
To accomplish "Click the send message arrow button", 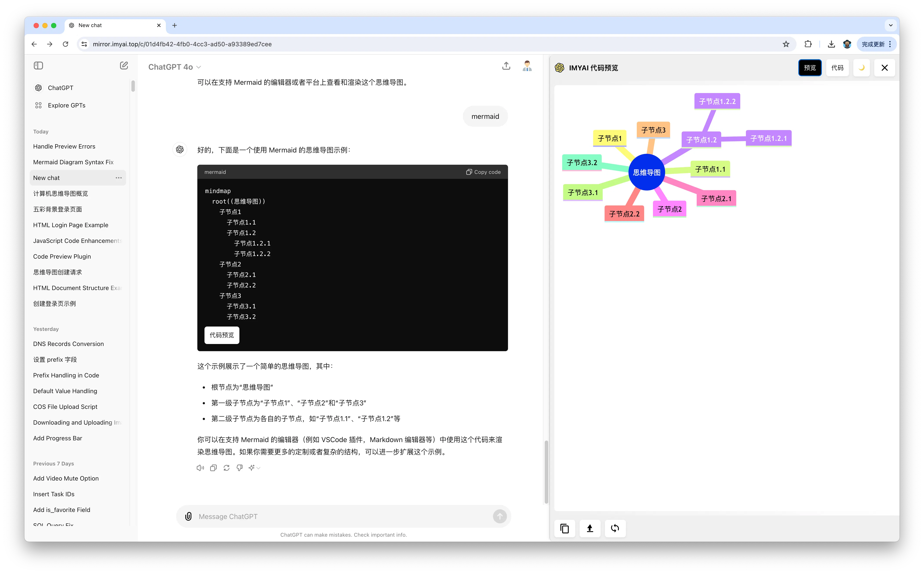I will [500, 516].
